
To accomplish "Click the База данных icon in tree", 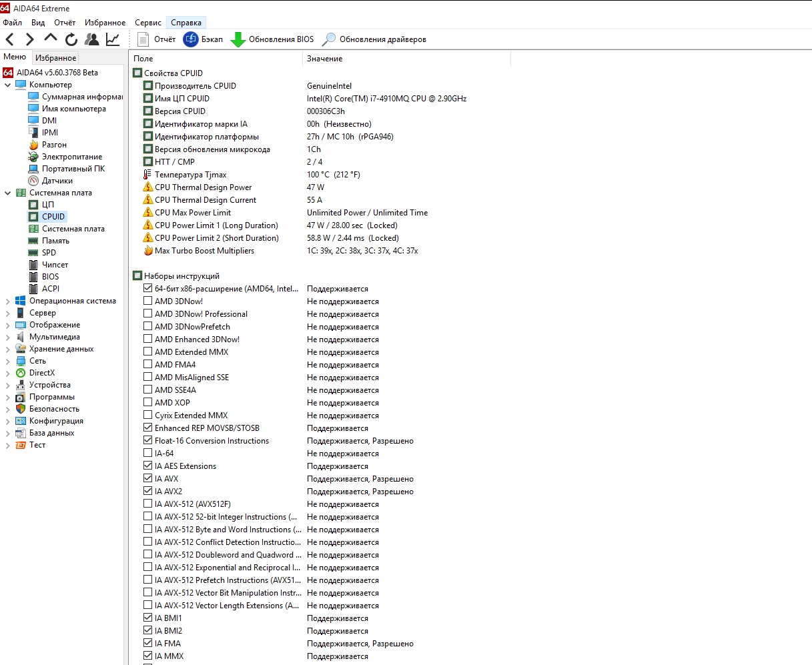I will [x=21, y=433].
